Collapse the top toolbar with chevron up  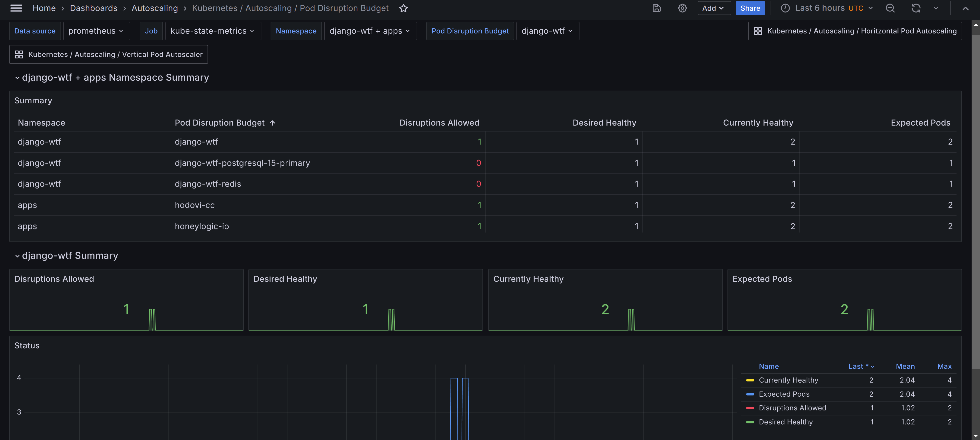(x=965, y=8)
